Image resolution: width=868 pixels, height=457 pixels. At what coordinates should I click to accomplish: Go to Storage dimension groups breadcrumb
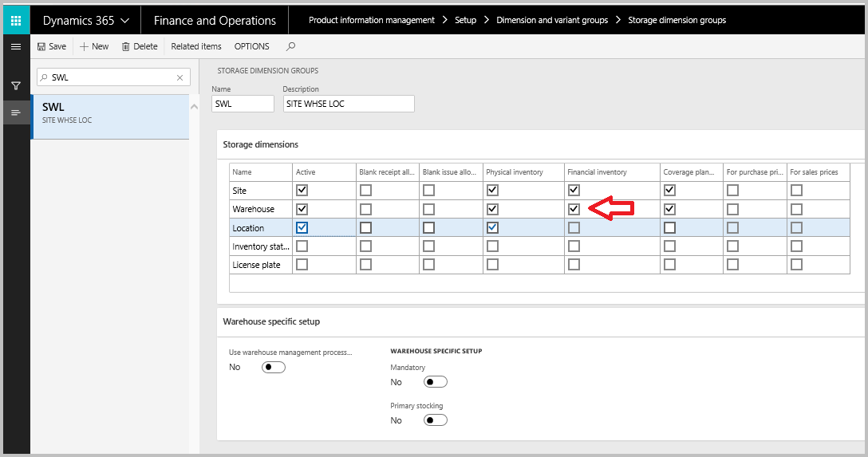pyautogui.click(x=677, y=20)
